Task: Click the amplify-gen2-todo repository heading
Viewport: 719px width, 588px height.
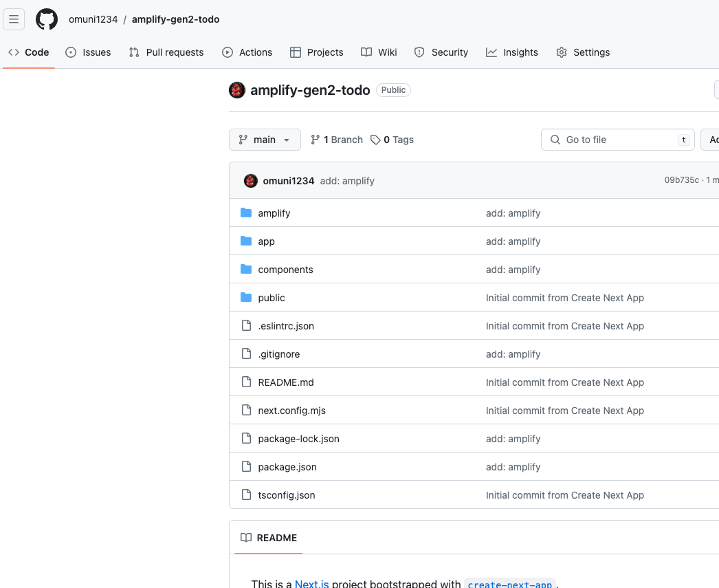Action: pos(310,90)
